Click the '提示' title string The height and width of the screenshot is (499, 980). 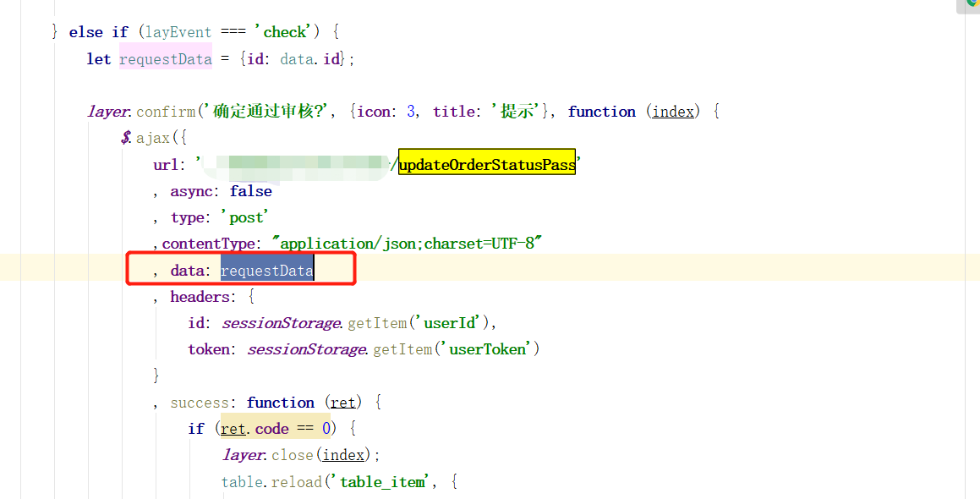coord(517,112)
